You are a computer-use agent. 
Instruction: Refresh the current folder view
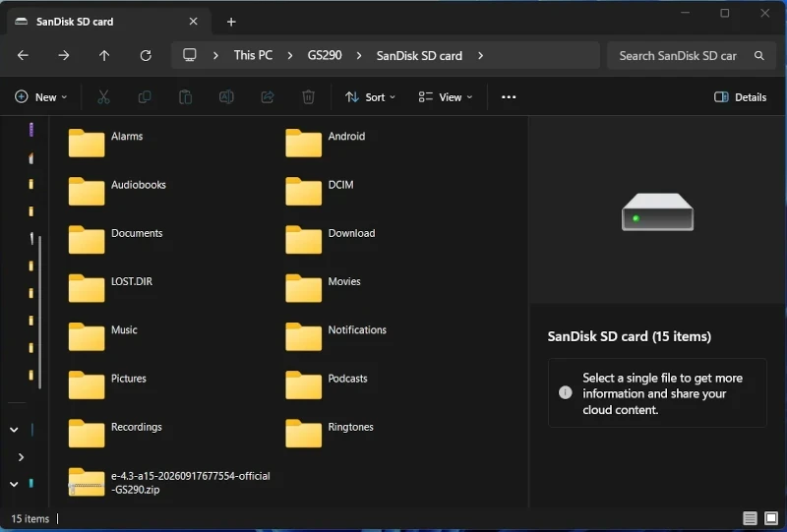(146, 55)
